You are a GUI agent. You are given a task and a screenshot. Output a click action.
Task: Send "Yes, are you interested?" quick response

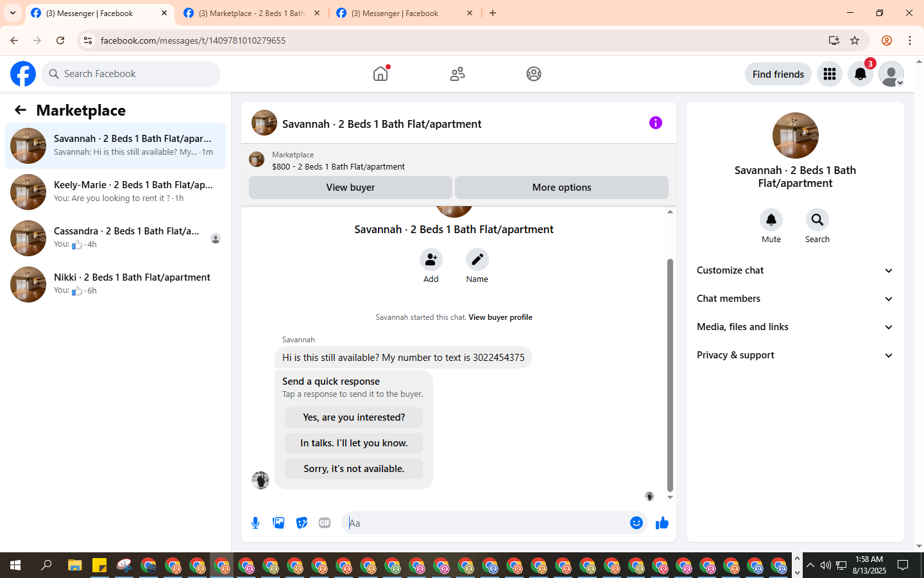click(354, 417)
